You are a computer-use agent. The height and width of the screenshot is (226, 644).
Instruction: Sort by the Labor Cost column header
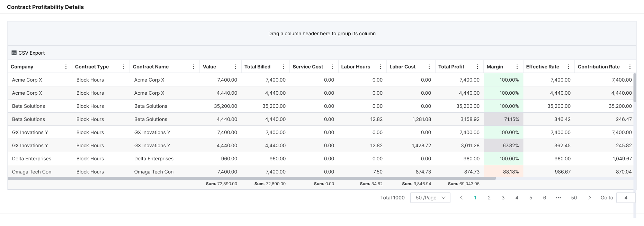pos(402,67)
